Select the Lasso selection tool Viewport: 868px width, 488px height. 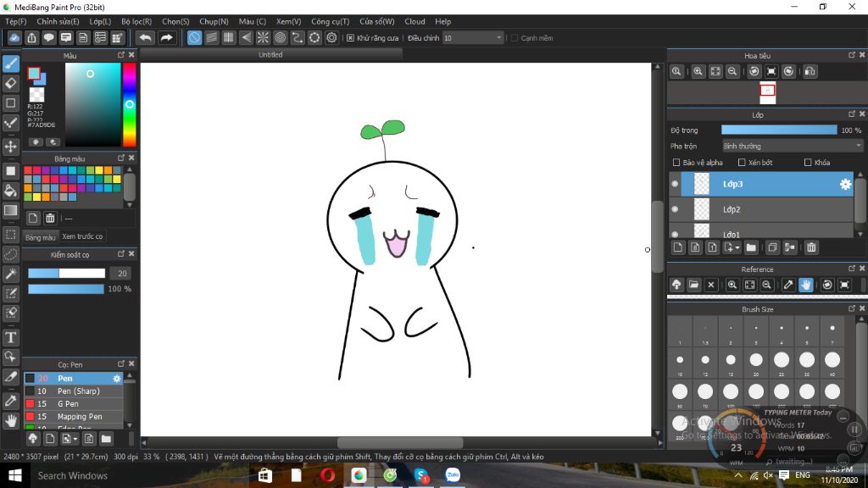pyautogui.click(x=10, y=254)
